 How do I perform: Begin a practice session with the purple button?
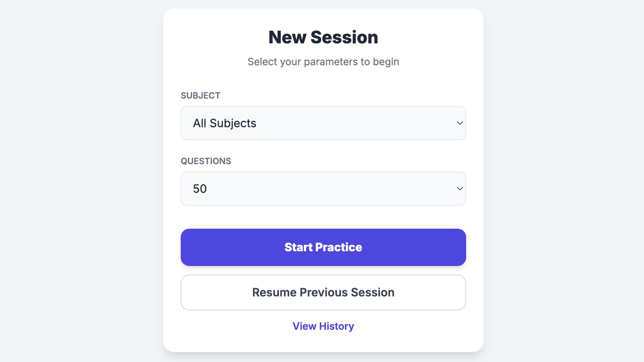tap(323, 247)
